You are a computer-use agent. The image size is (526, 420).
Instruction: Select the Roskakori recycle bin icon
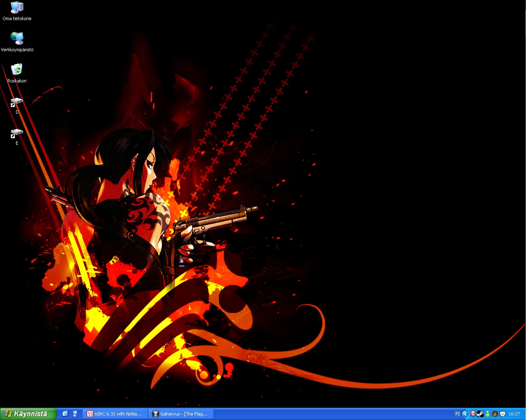point(17,73)
